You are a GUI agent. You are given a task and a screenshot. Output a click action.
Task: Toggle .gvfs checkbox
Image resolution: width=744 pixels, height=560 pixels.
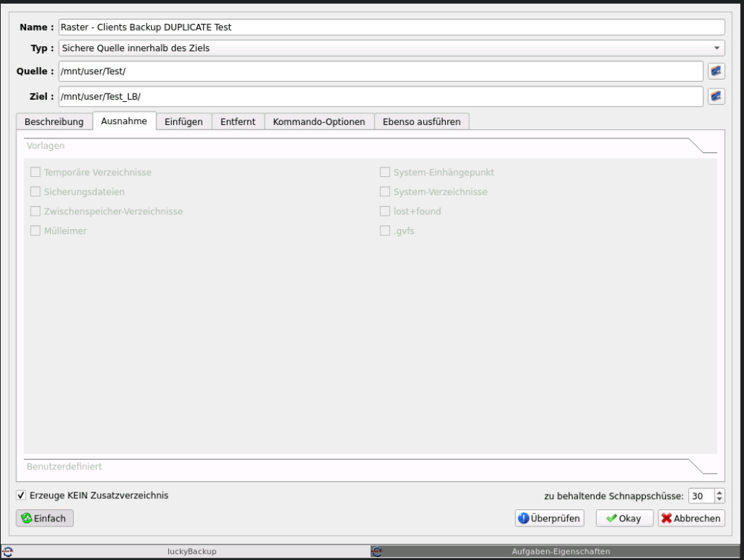[x=385, y=231]
